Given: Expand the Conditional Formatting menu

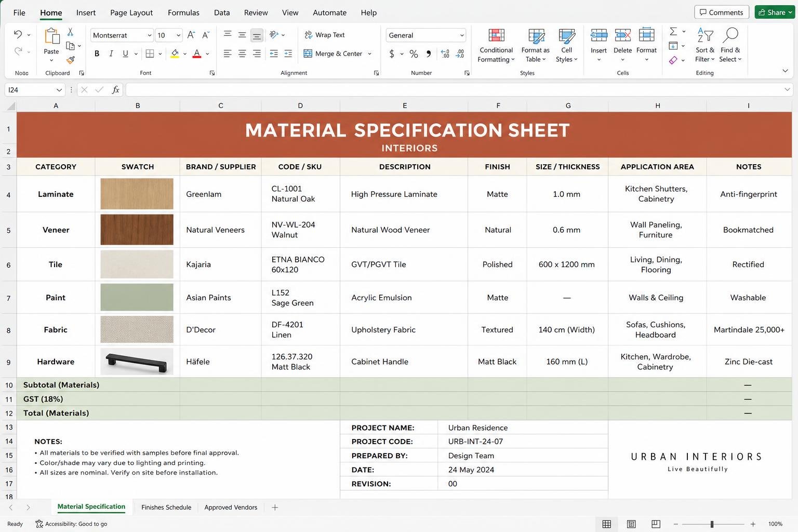Looking at the screenshot, I should pos(496,45).
